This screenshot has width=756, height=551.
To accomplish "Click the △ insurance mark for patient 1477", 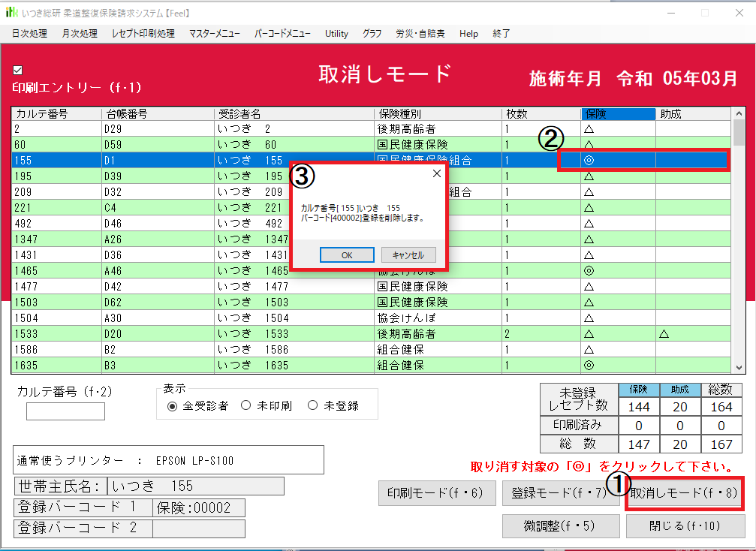I will click(x=589, y=287).
